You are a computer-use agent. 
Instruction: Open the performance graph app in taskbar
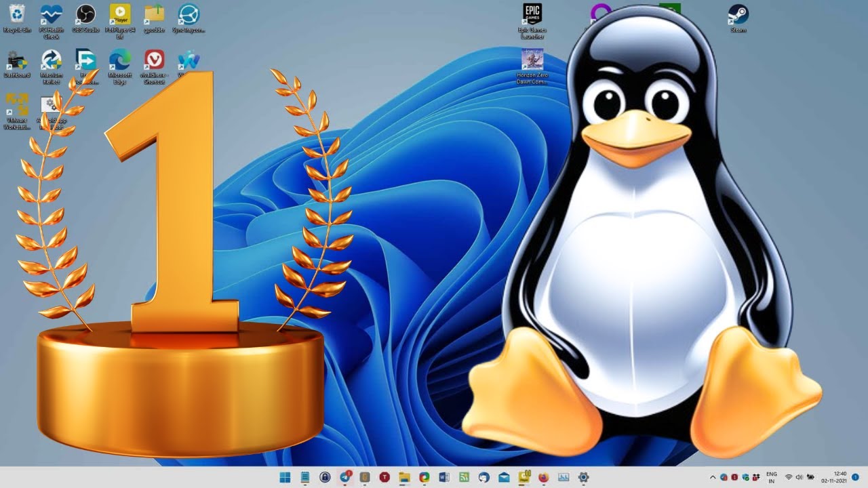(x=564, y=477)
